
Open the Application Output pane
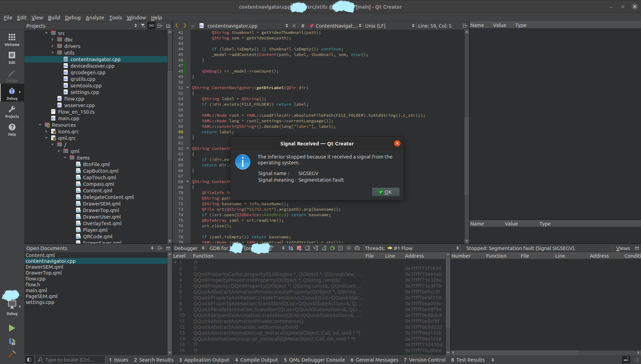click(204, 360)
